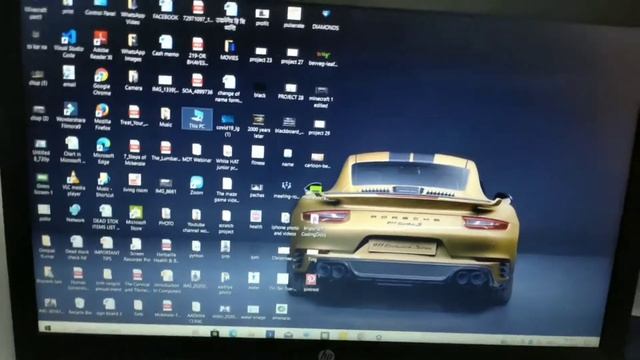The height and width of the screenshot is (360, 640).
Task: Open the Google Chrome shortcut
Action: (x=101, y=81)
